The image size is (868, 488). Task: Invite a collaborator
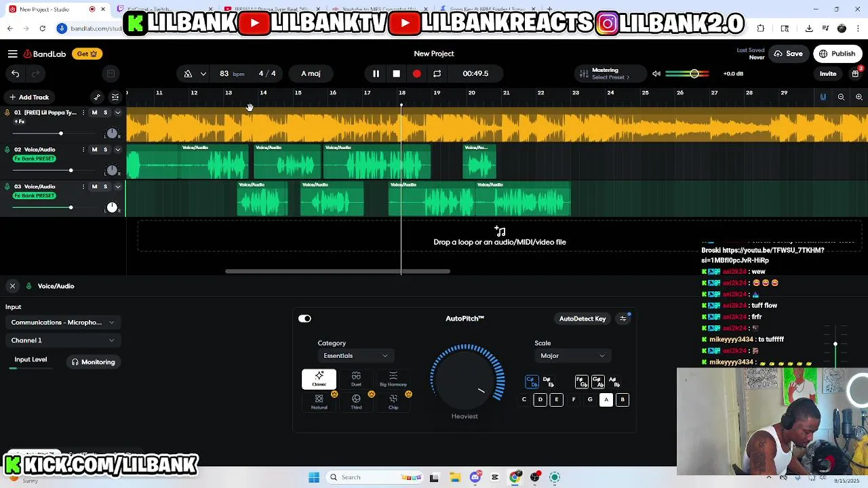[828, 73]
